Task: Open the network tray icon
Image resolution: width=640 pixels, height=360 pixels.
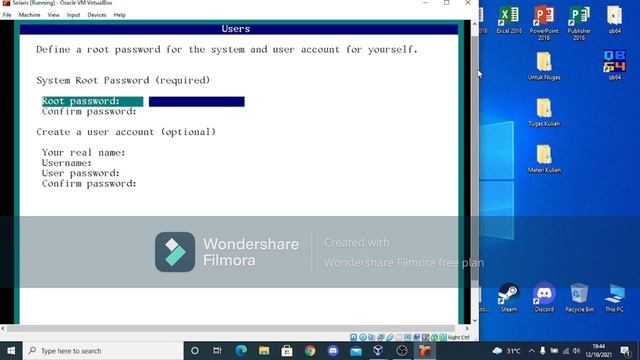Action: (566, 351)
